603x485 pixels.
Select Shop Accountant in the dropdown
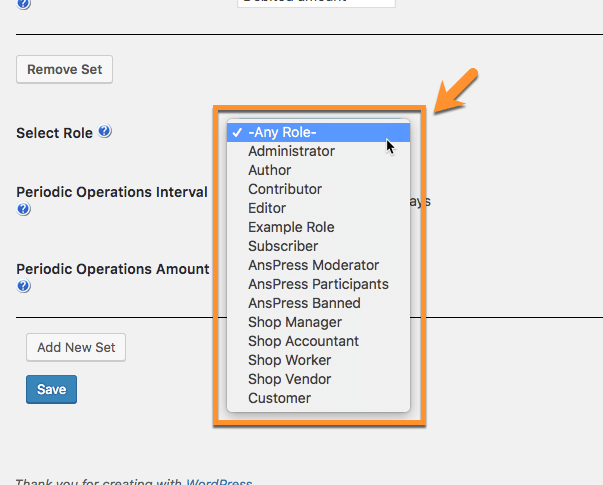303,341
